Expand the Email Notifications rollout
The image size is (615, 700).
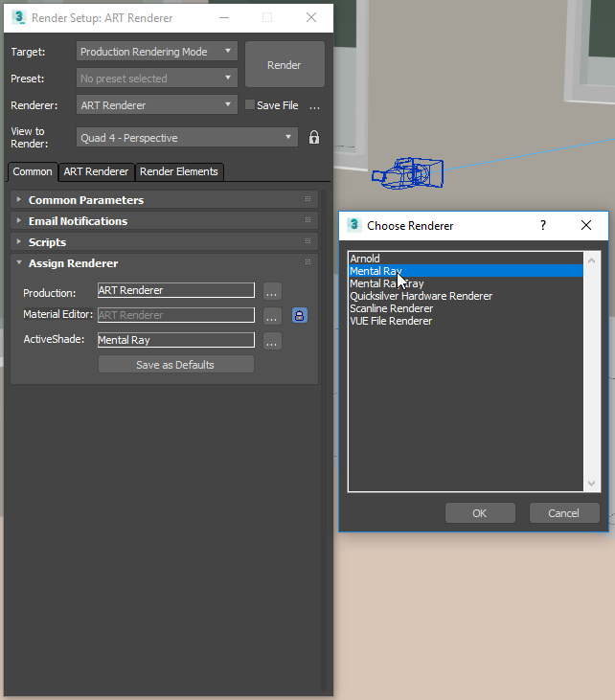pyautogui.click(x=19, y=220)
